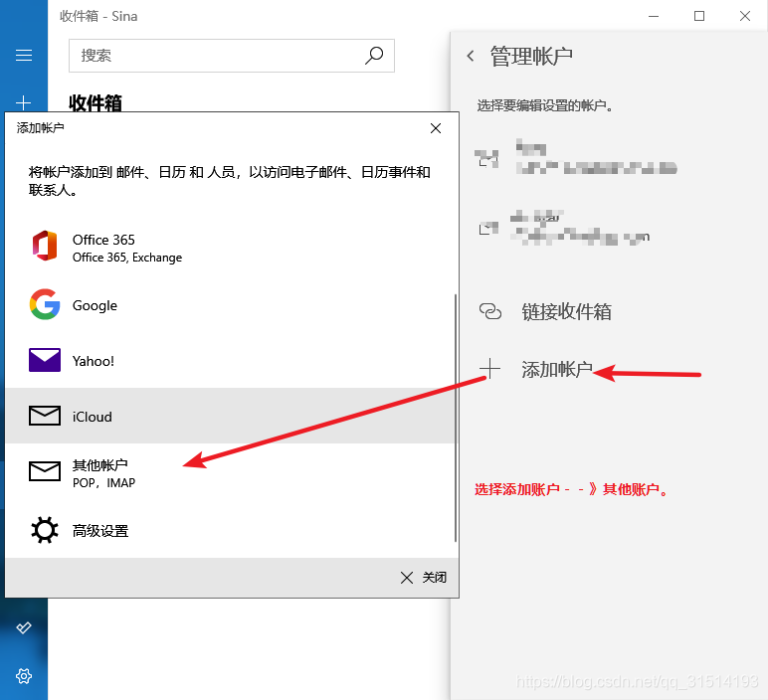Open the To Do checkmark icon in sidebar
Screen dimensions: 768x700
[24, 627]
